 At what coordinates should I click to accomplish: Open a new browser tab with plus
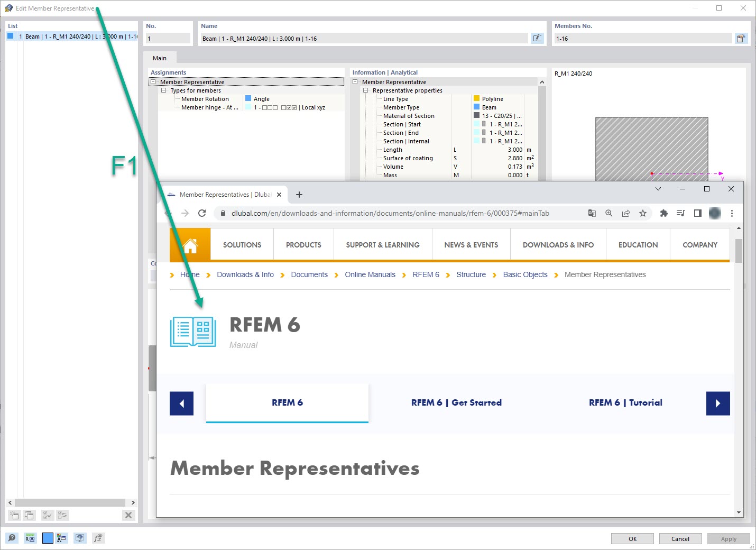pyautogui.click(x=299, y=195)
